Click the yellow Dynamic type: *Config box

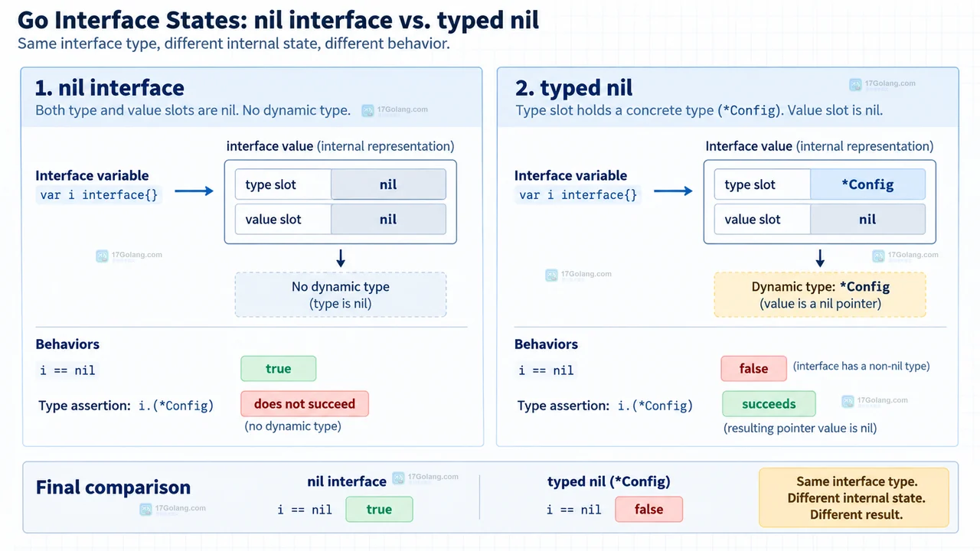point(820,295)
